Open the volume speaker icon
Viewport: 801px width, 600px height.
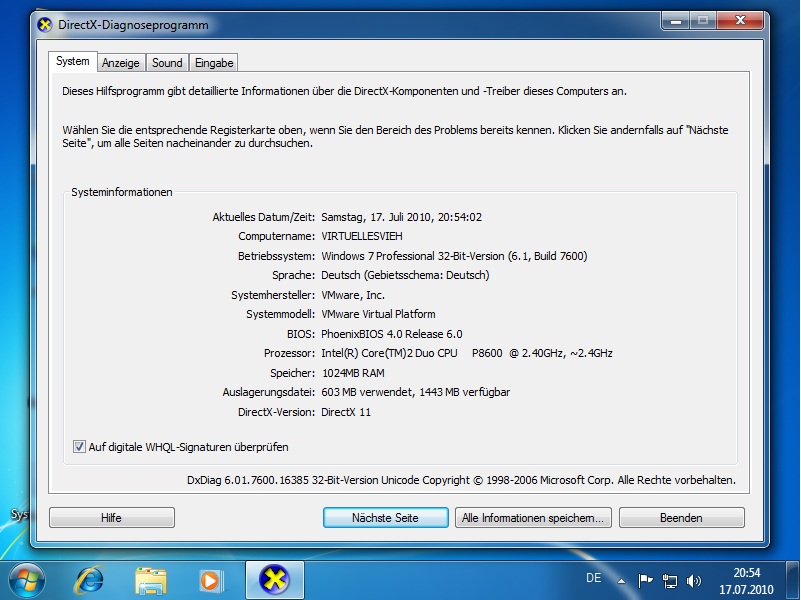click(x=694, y=580)
